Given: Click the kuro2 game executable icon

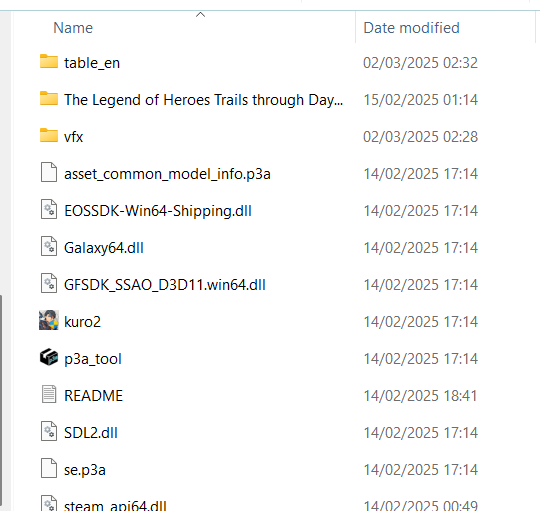Looking at the screenshot, I should (49, 320).
